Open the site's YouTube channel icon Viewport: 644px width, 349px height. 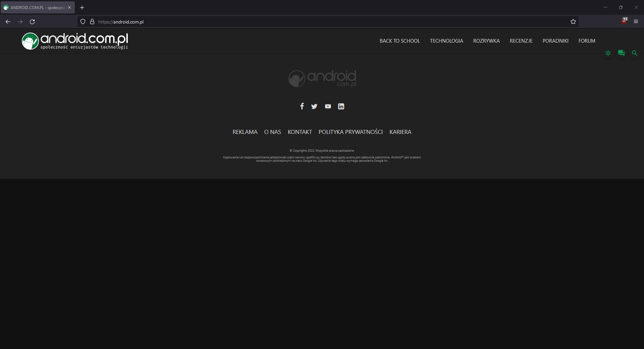(x=328, y=106)
